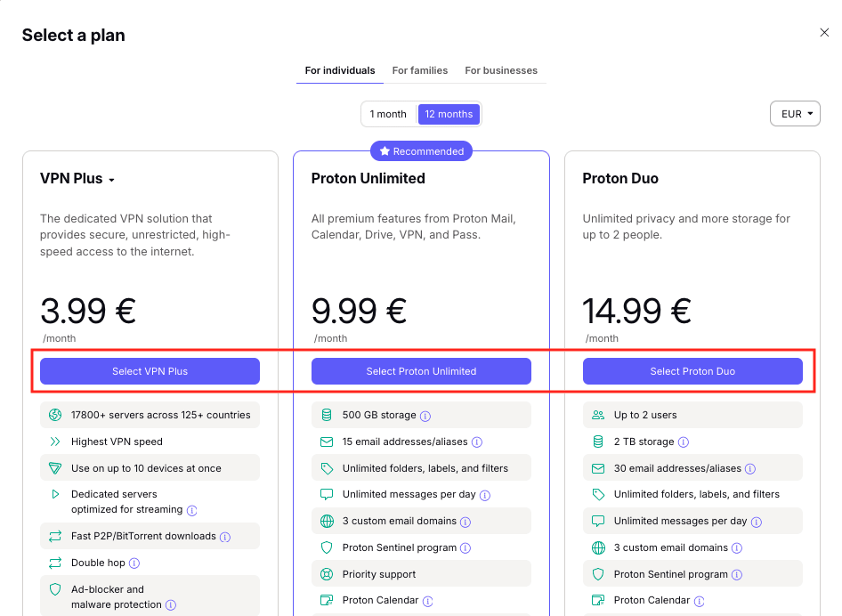
Task: Click info icon next to Ad-blocker and malware protection
Action: (170, 605)
